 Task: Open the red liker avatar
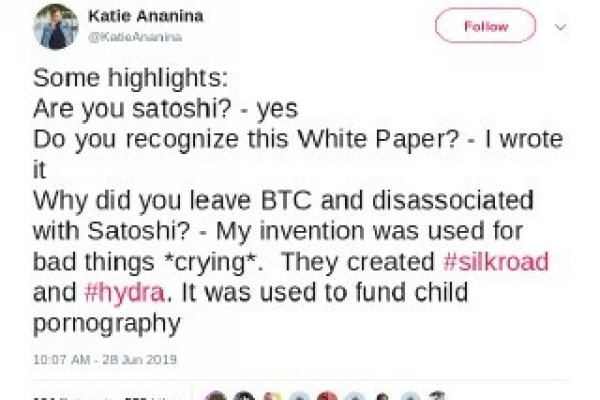(325, 397)
